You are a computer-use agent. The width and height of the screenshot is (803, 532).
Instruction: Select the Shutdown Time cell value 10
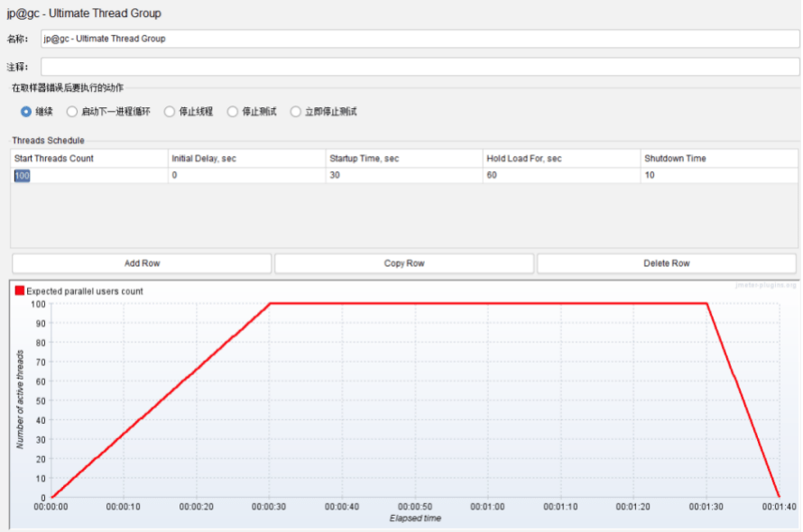tap(719, 175)
